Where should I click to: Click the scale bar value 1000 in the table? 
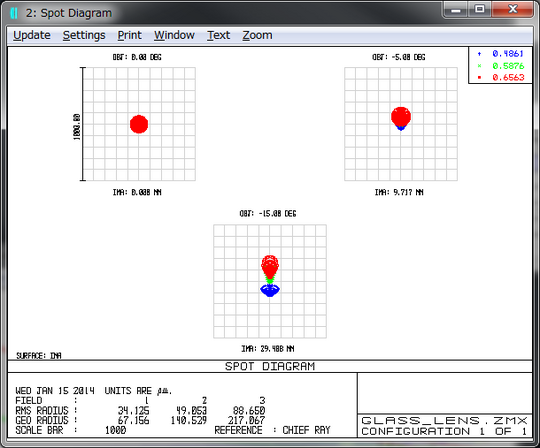click(115, 430)
